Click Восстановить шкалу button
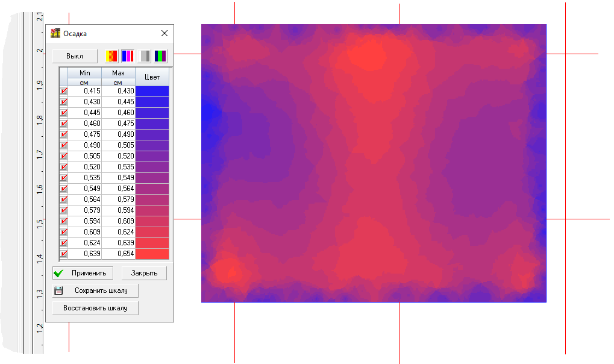This screenshot has width=614, height=364. coord(95,308)
